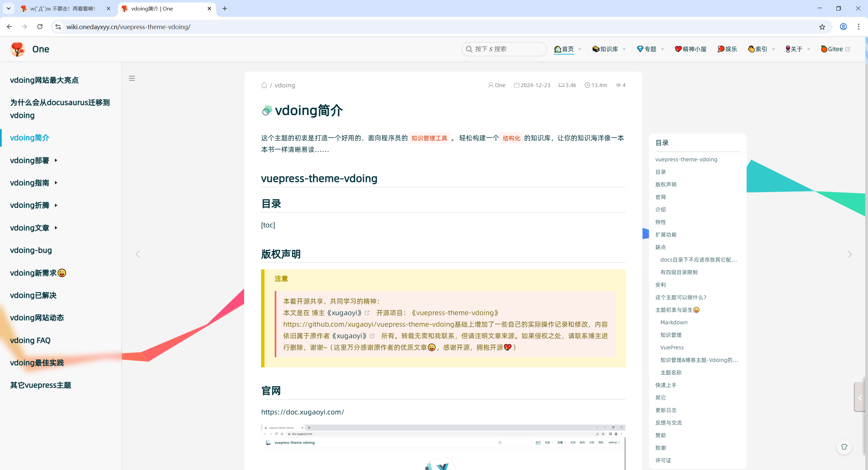This screenshot has width=868, height=470.
Task: Jump to 快速上手 in table of contents
Action: click(x=666, y=385)
